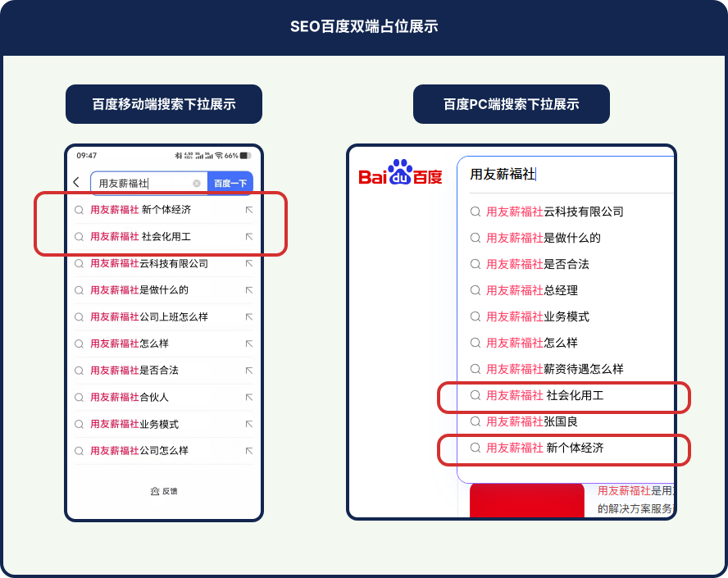Tap the back arrow in mobile search

tap(76, 182)
